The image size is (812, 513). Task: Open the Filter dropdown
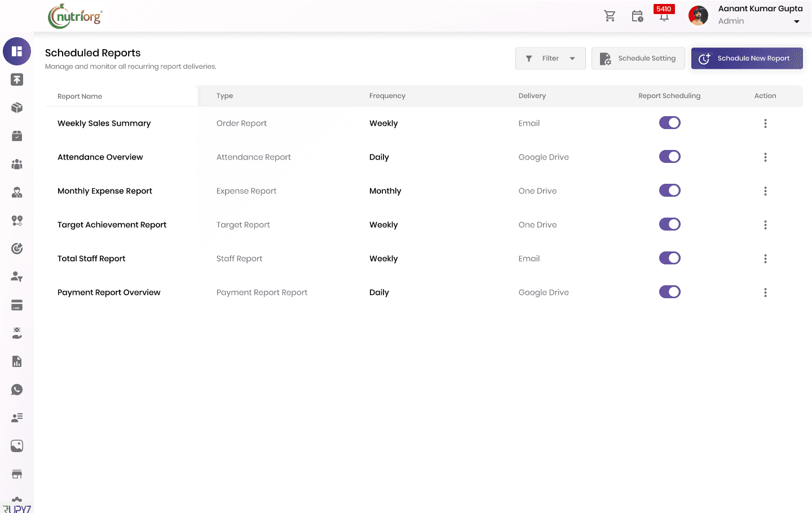pos(550,58)
